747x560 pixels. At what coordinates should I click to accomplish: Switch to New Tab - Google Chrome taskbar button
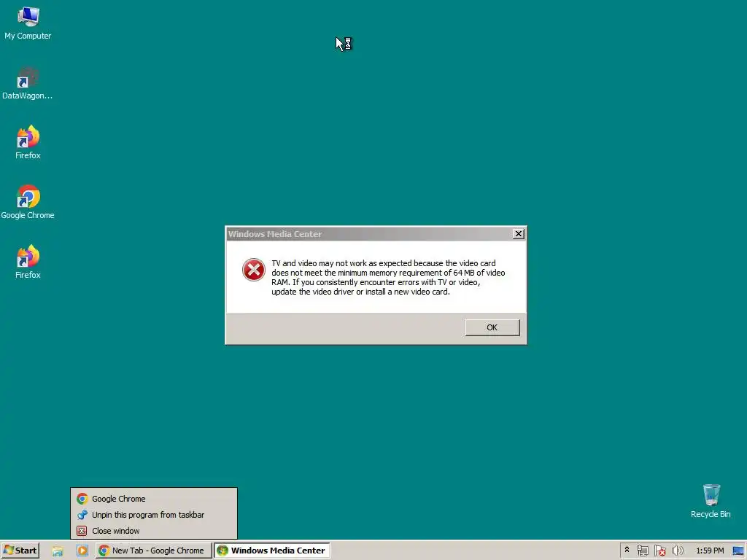(153, 551)
